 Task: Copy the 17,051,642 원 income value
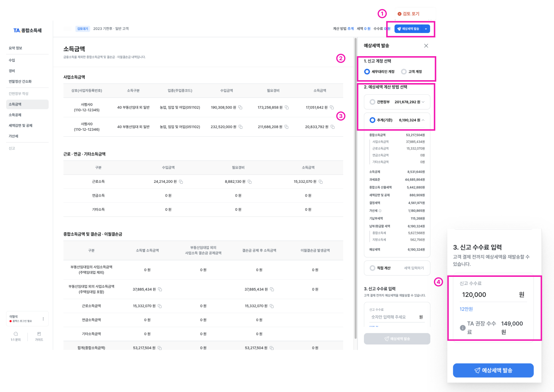point(332,107)
